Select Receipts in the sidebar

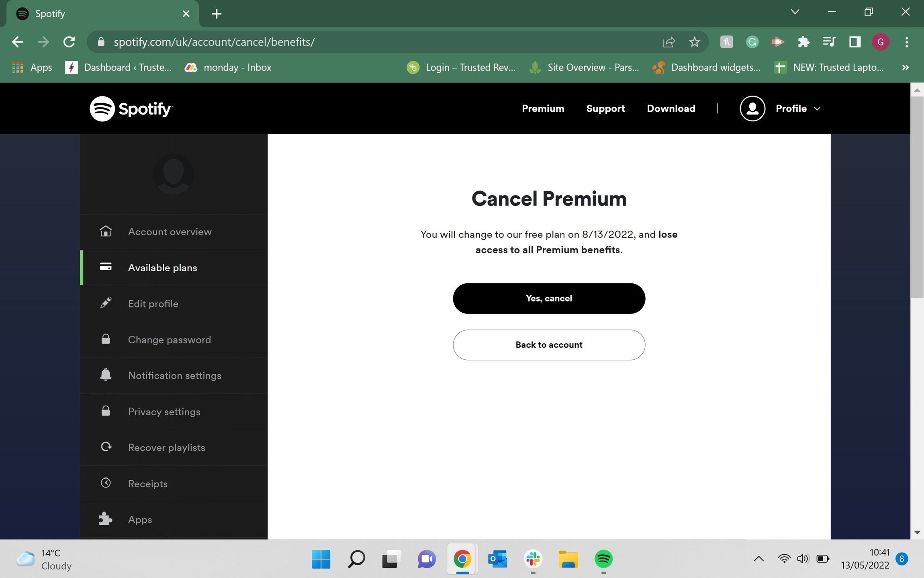pyautogui.click(x=174, y=484)
